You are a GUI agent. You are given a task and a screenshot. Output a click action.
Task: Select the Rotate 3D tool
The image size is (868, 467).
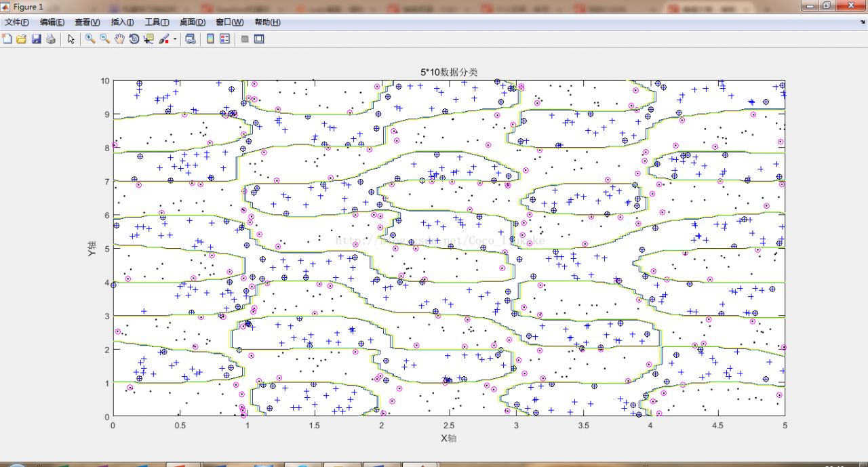(134, 39)
